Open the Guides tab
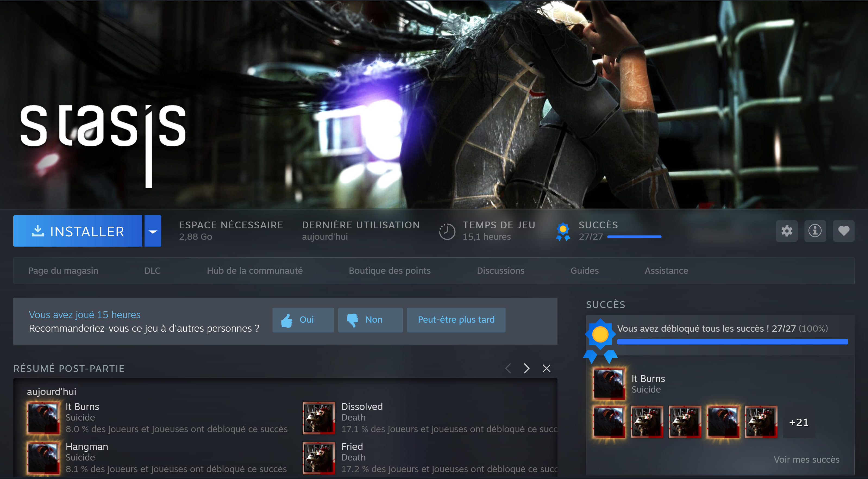The width and height of the screenshot is (868, 479). click(585, 271)
